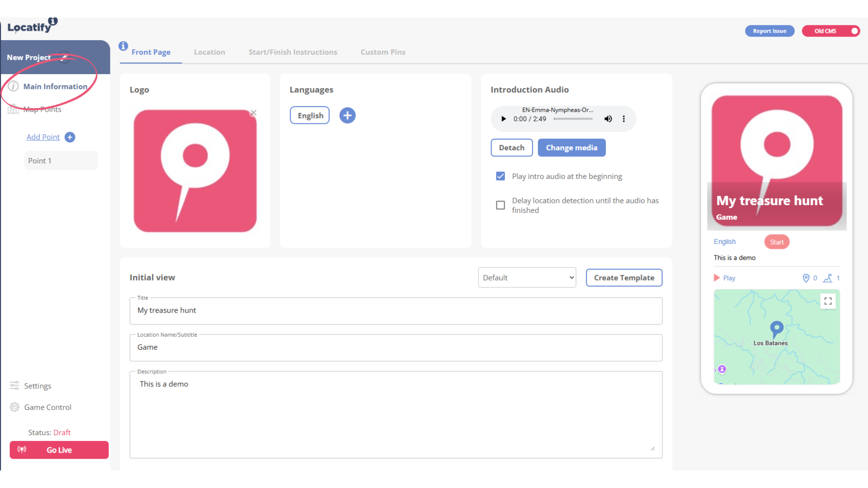This screenshot has height=488, width=868.
Task: Click English link in phone preview
Action: pyautogui.click(x=724, y=242)
